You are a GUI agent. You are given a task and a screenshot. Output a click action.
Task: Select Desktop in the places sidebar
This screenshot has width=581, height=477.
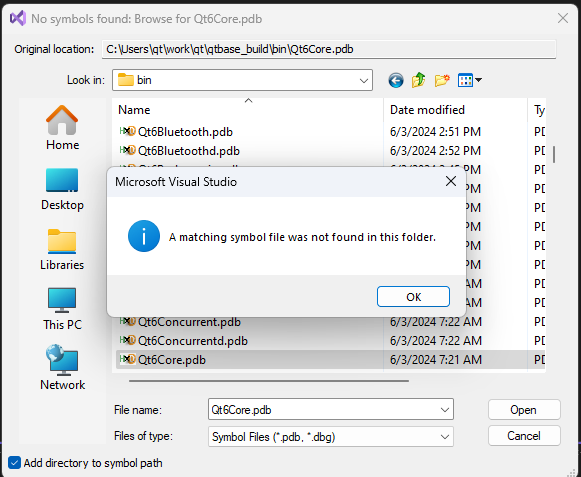(x=62, y=189)
